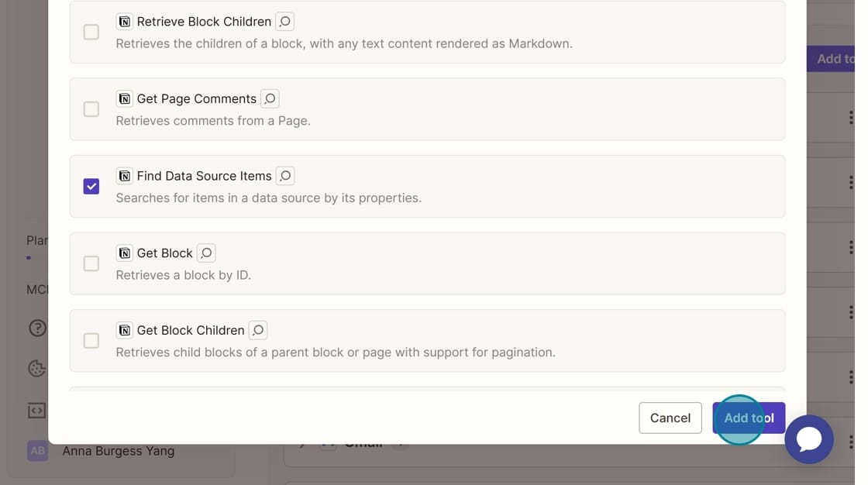Click the magnifier badge next to Get Page Comments

tap(270, 98)
